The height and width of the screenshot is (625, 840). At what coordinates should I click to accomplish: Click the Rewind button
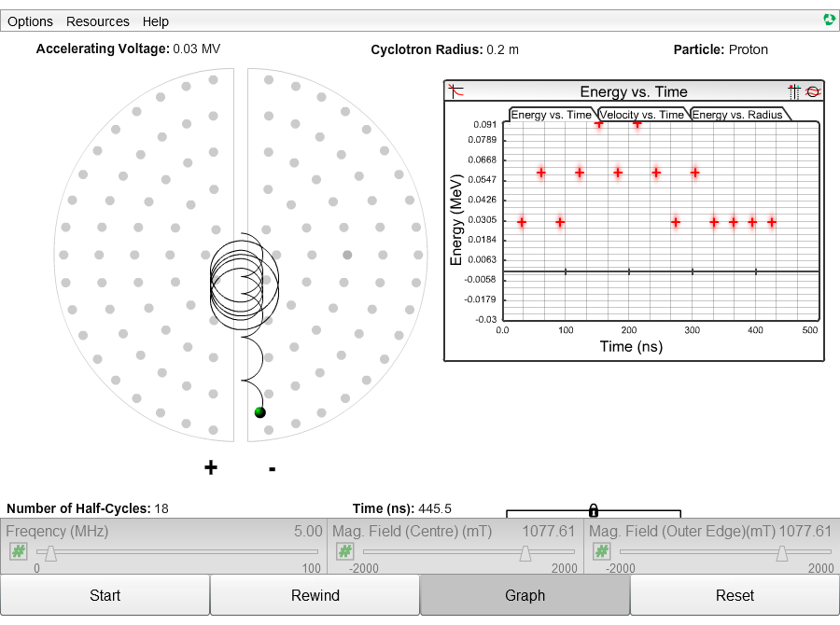(x=315, y=595)
